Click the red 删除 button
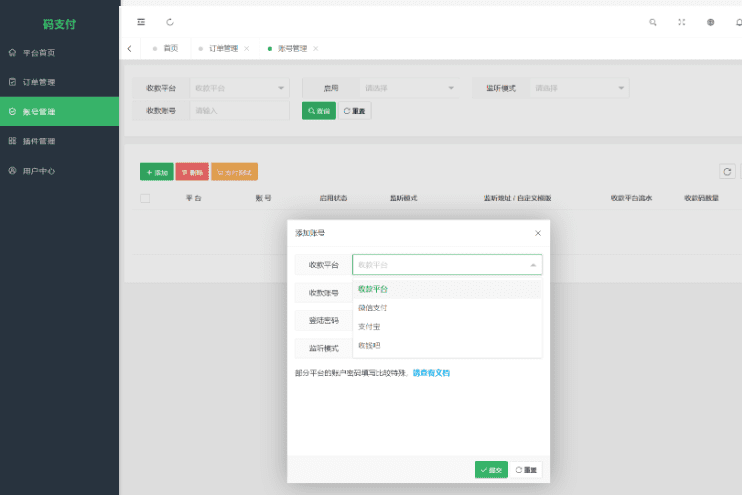The width and height of the screenshot is (742, 495). (x=192, y=172)
